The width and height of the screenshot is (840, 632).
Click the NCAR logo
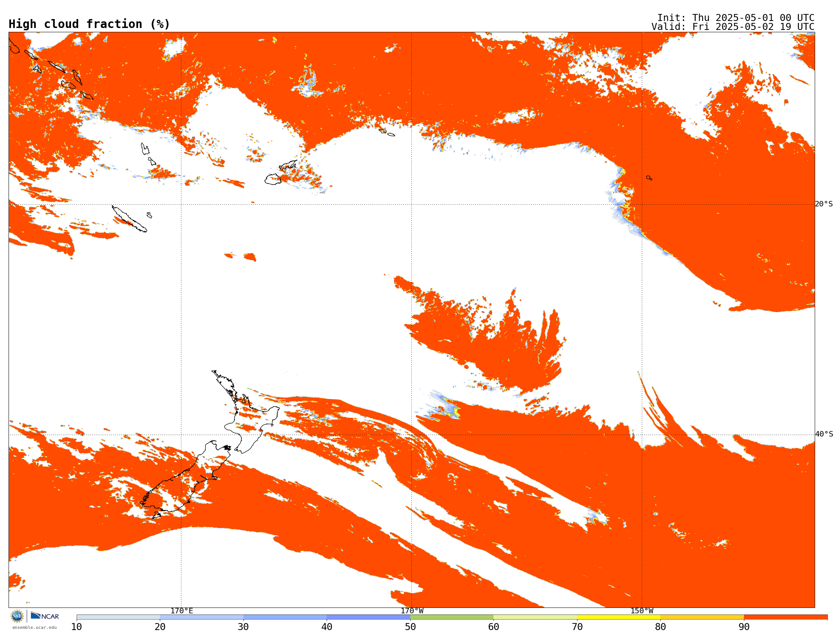(x=45, y=616)
